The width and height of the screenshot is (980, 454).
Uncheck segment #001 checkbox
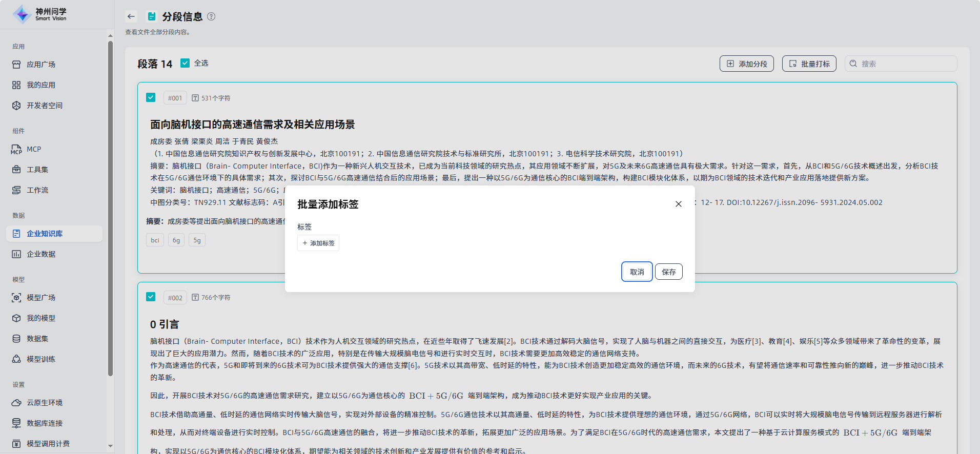(x=151, y=97)
